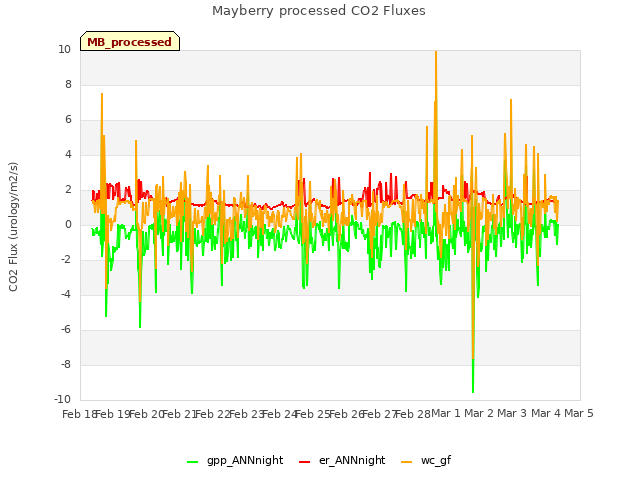640x480 pixels.
Task: Click the 'Mar 2' x-axis label
Action: click(479, 413)
